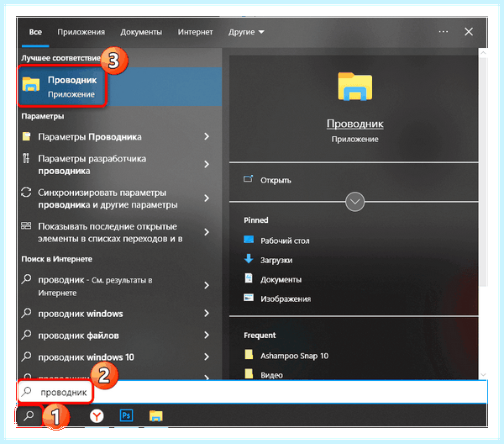Viewport: 504px width, 444px height.
Task: Click the Ashampoo Snap 10 folder icon
Action: pos(249,355)
